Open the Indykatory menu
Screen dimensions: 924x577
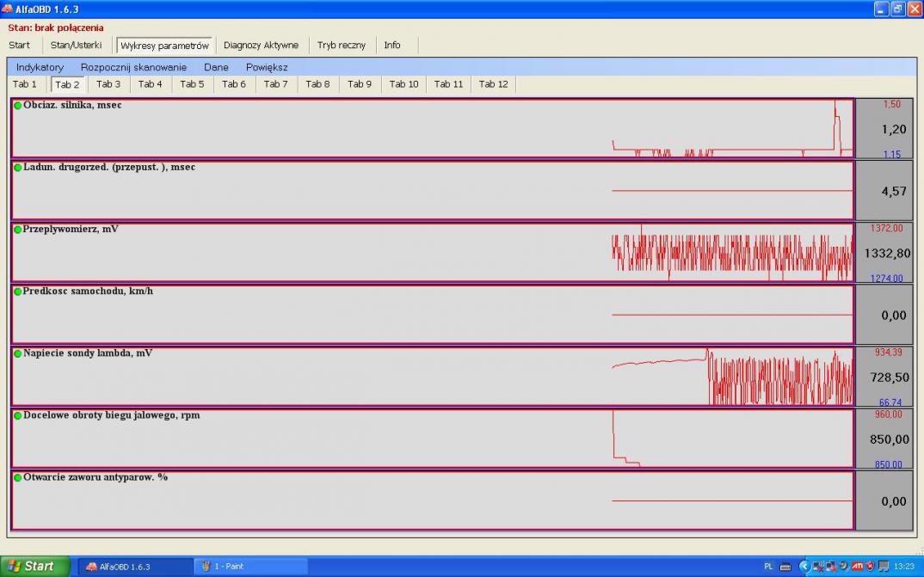pos(40,67)
